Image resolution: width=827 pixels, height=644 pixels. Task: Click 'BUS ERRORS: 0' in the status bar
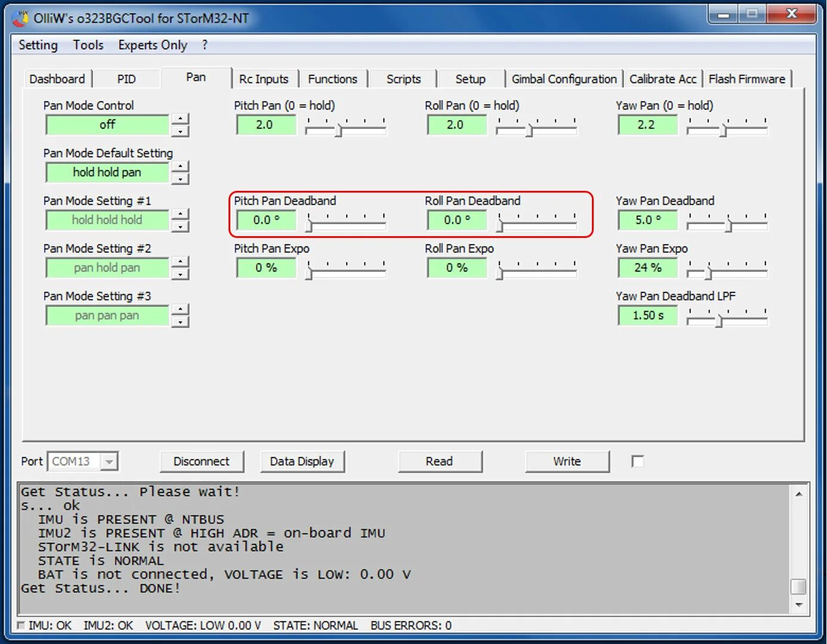[x=411, y=626]
